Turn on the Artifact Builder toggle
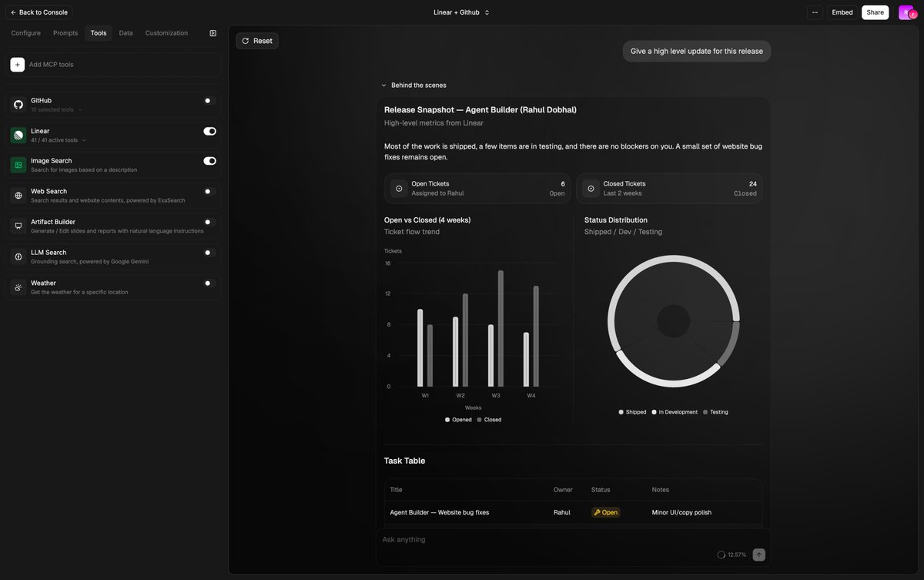Viewport: 924px width, 580px height. 209,222
